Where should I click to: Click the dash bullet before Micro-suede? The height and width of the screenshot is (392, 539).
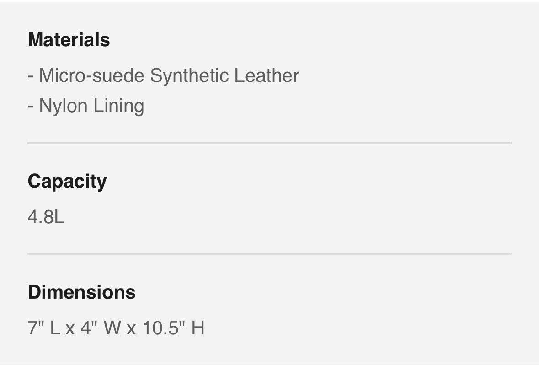31,76
